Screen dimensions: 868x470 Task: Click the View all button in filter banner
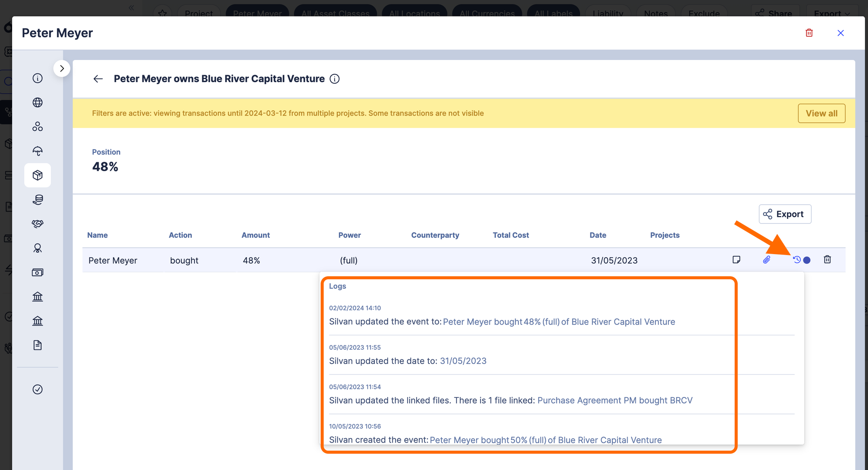(821, 113)
